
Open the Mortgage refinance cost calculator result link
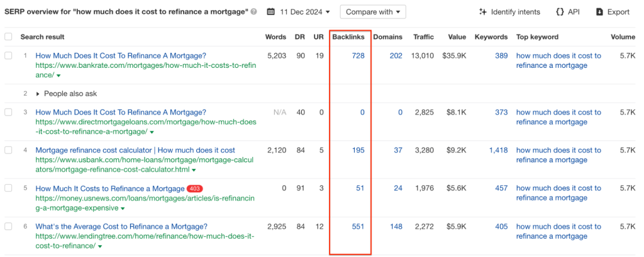135,151
